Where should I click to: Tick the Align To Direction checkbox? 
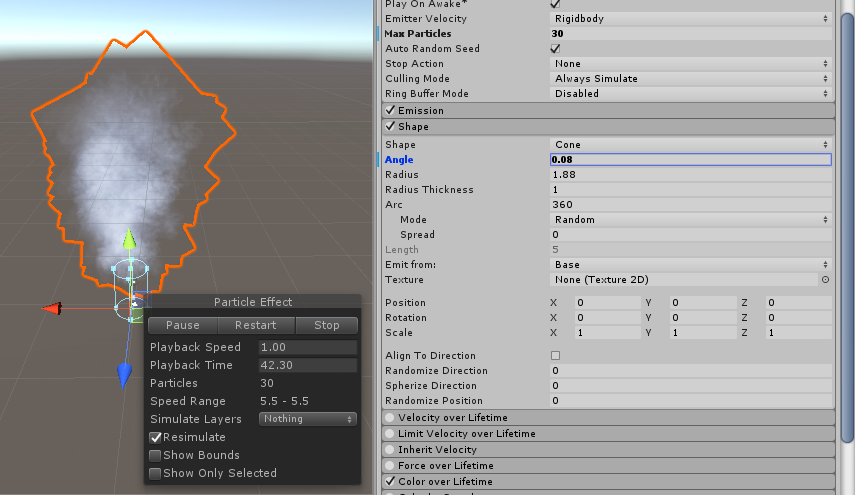(x=555, y=355)
